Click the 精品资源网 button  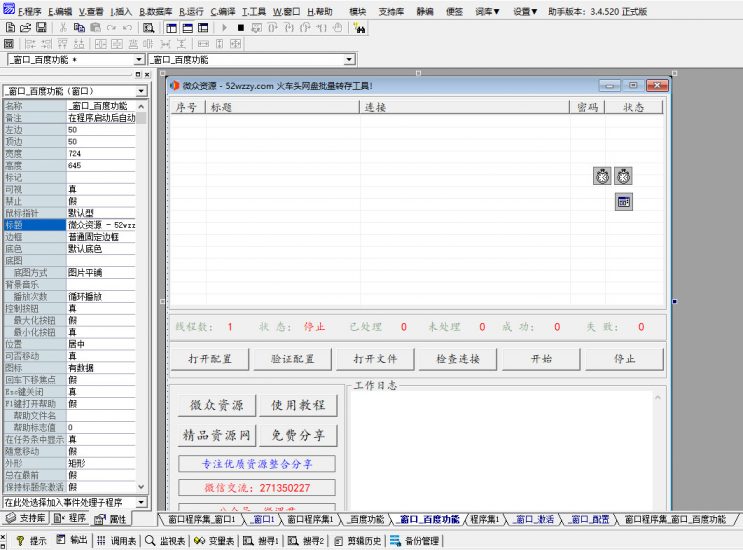(217, 435)
